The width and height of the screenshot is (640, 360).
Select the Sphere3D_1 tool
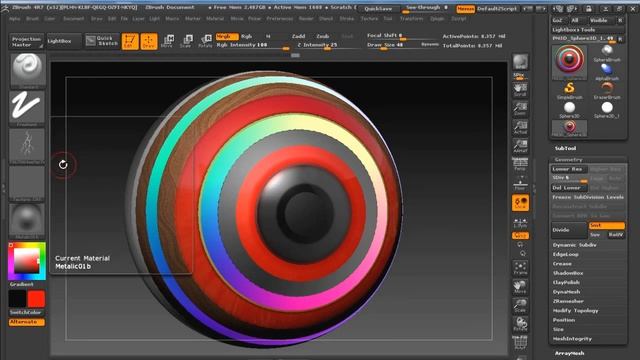tap(607, 110)
